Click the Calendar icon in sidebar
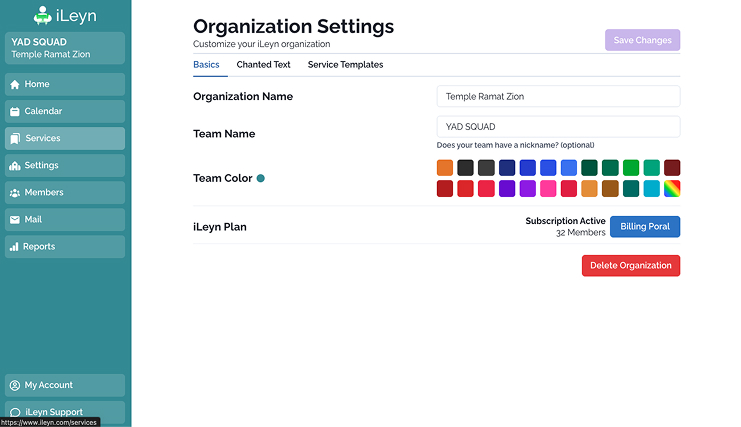Screen dimensions: 741x427 click(15, 111)
